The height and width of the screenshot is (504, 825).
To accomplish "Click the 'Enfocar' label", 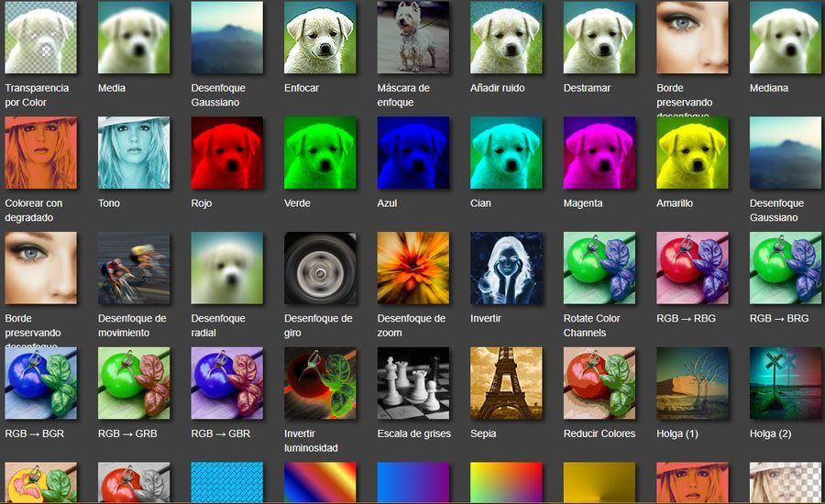I will point(302,88).
